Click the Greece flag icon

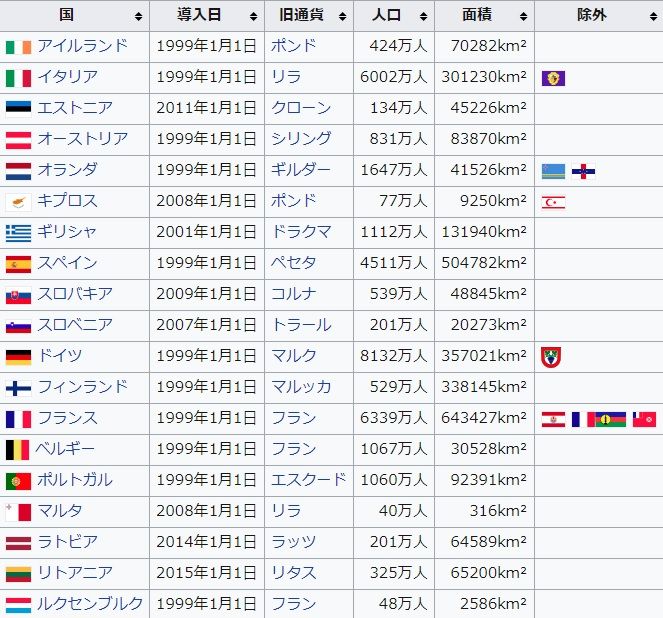pyautogui.click(x=18, y=233)
